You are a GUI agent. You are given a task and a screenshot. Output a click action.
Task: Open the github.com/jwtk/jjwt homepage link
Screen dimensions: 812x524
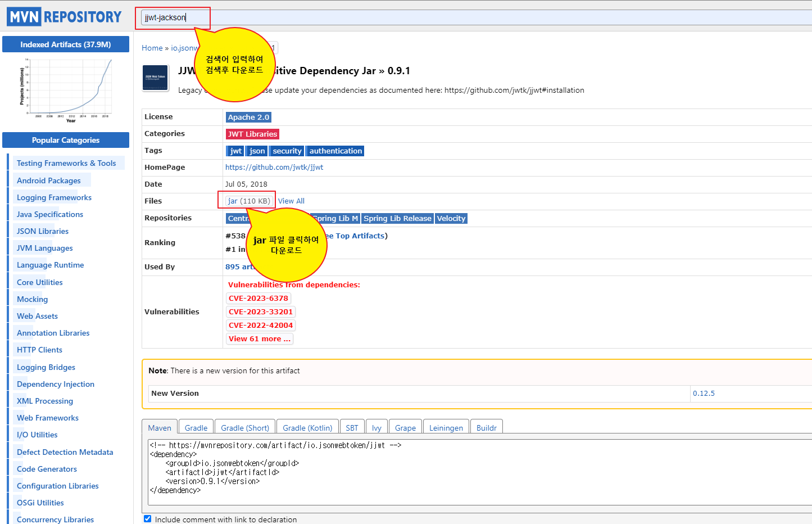(274, 167)
